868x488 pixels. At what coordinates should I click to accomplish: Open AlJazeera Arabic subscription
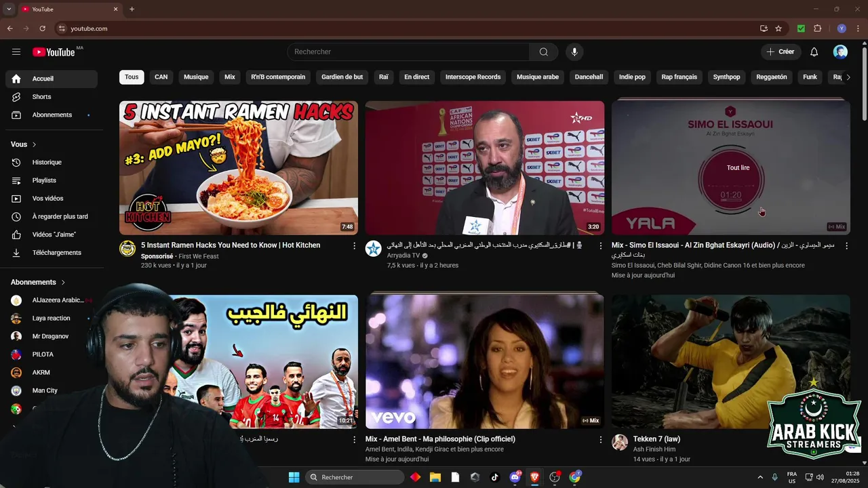click(x=52, y=300)
